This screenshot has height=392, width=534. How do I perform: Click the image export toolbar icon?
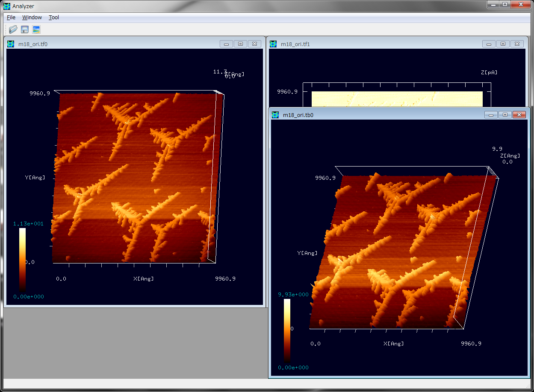(36, 29)
